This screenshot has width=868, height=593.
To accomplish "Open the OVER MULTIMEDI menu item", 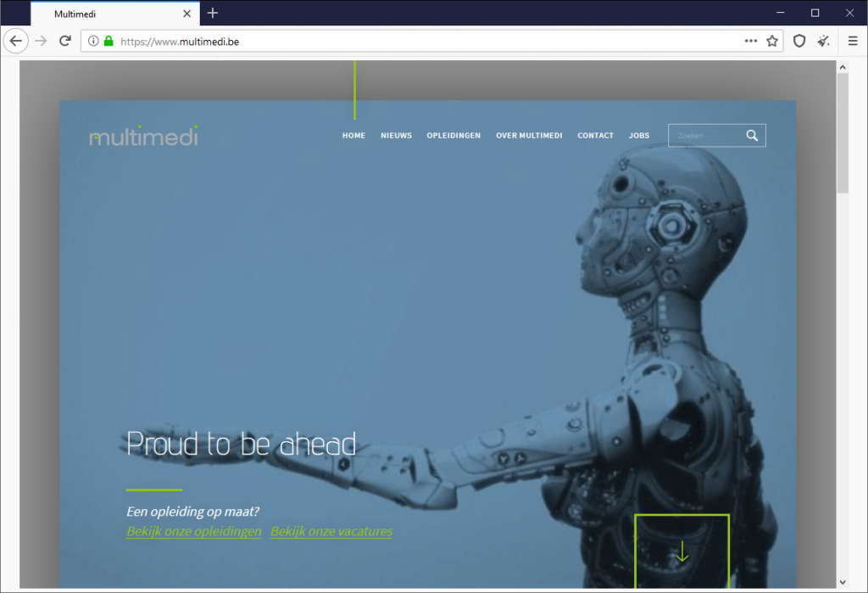I will coord(529,135).
